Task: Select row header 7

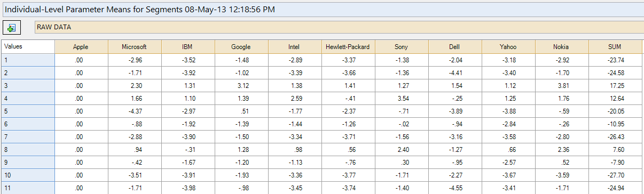Action: (x=27, y=136)
